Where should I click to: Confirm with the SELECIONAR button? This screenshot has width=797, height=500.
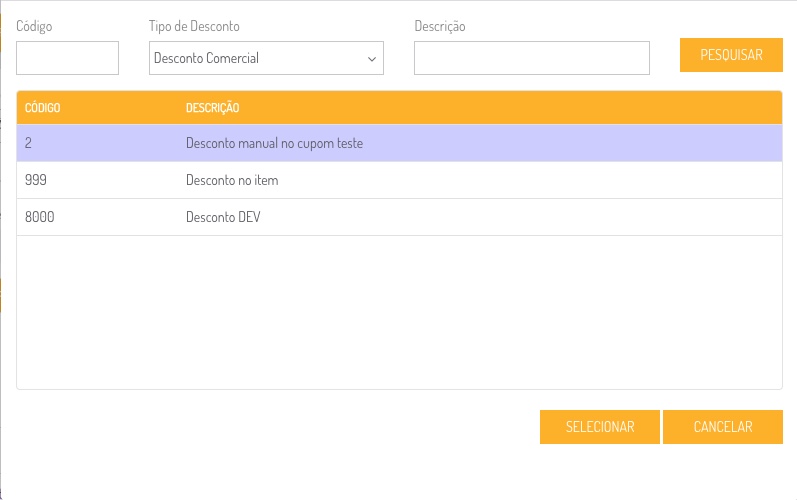point(600,426)
